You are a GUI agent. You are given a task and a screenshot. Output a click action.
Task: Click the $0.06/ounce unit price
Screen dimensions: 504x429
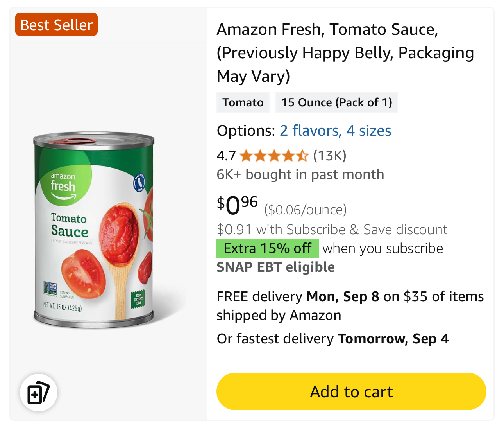(x=305, y=210)
